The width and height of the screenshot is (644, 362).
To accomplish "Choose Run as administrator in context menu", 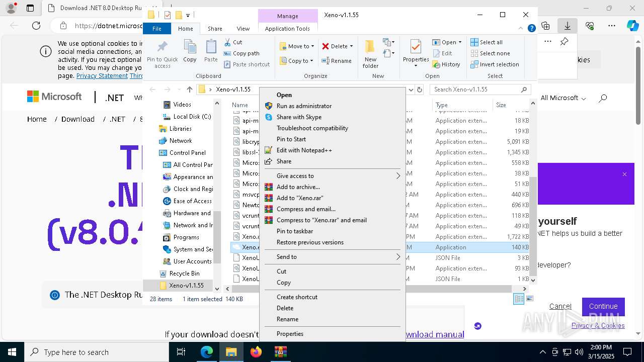I will pyautogui.click(x=332, y=106).
